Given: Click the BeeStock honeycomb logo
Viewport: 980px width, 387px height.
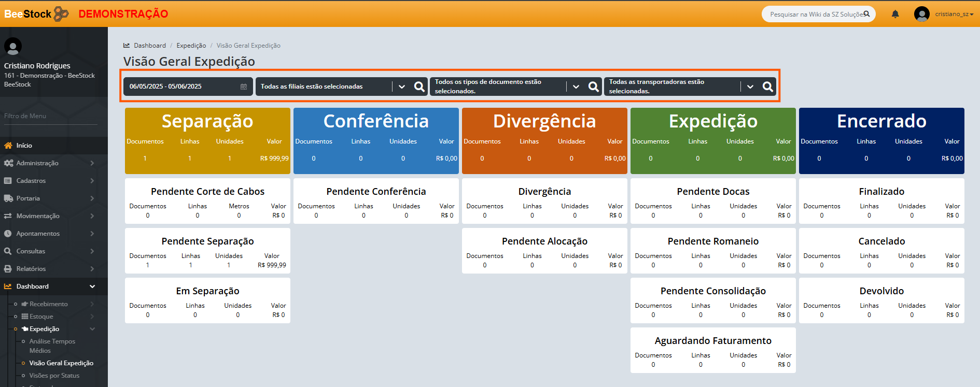Looking at the screenshot, I should click(61, 14).
